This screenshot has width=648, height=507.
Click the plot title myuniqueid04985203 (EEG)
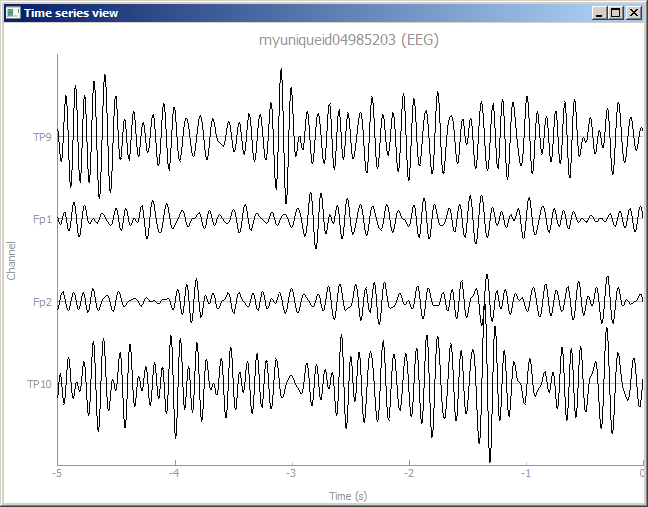coord(349,40)
